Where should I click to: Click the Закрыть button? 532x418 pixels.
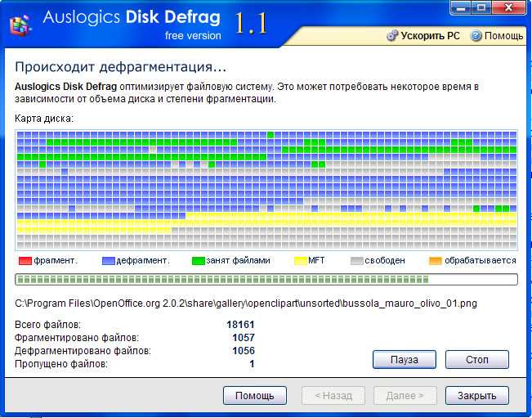(477, 396)
